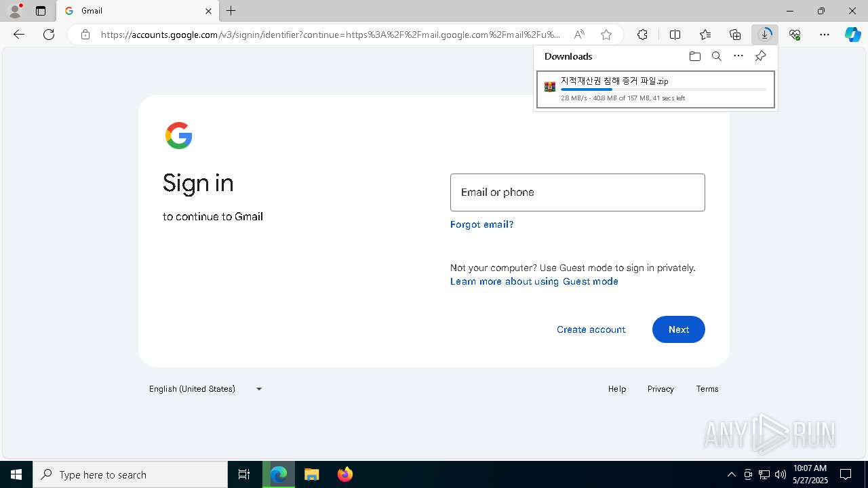The width and height of the screenshot is (868, 488).
Task: Select the Gmail browser tab
Action: [138, 11]
